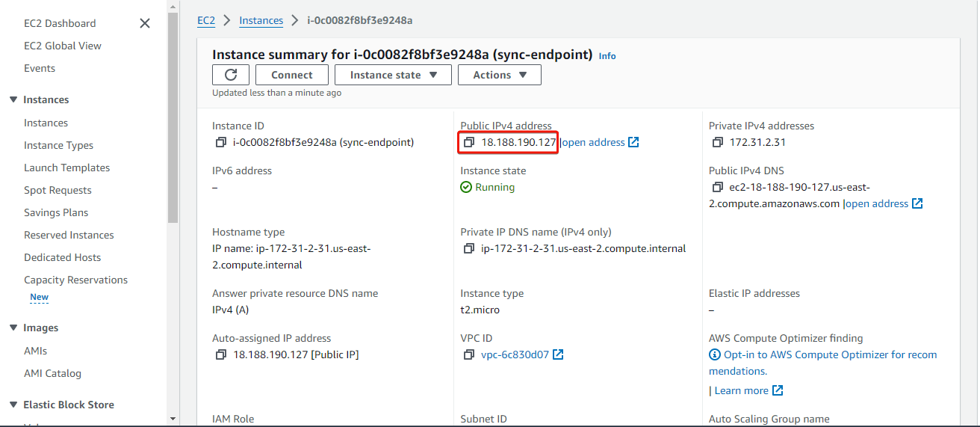Click the IPv4 (A) DNS name value
980x427 pixels.
click(x=231, y=310)
